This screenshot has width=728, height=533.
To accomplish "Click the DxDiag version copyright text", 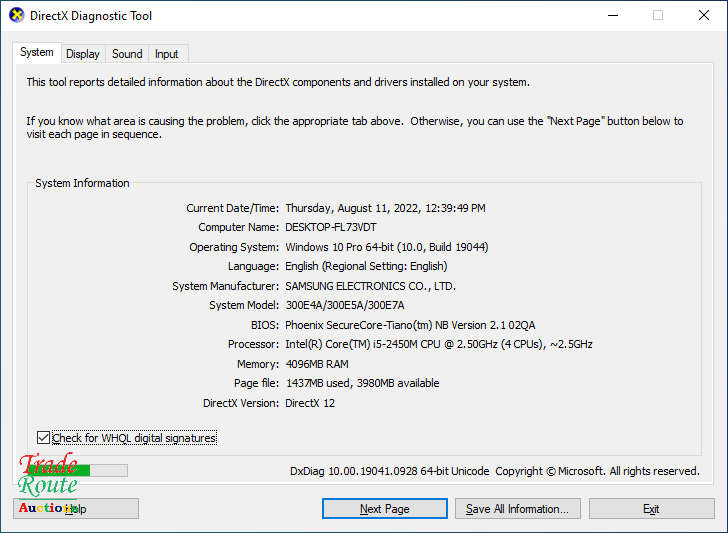I will 494,471.
